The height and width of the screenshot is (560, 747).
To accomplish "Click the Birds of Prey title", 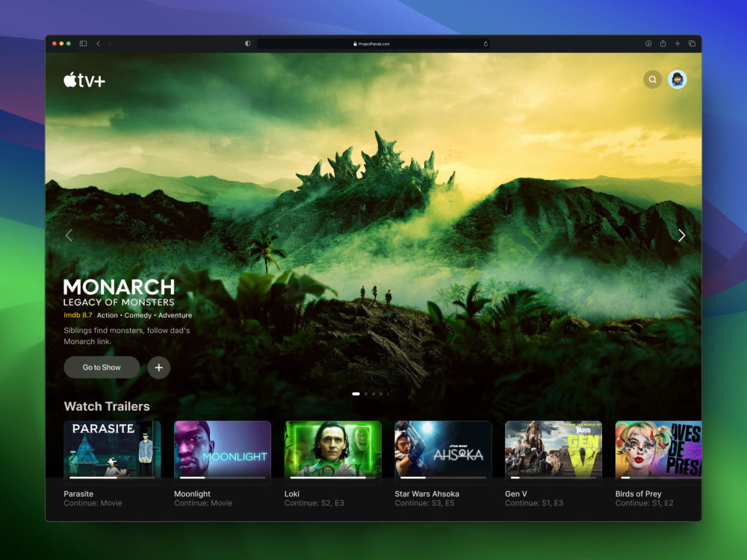I will pos(639,494).
